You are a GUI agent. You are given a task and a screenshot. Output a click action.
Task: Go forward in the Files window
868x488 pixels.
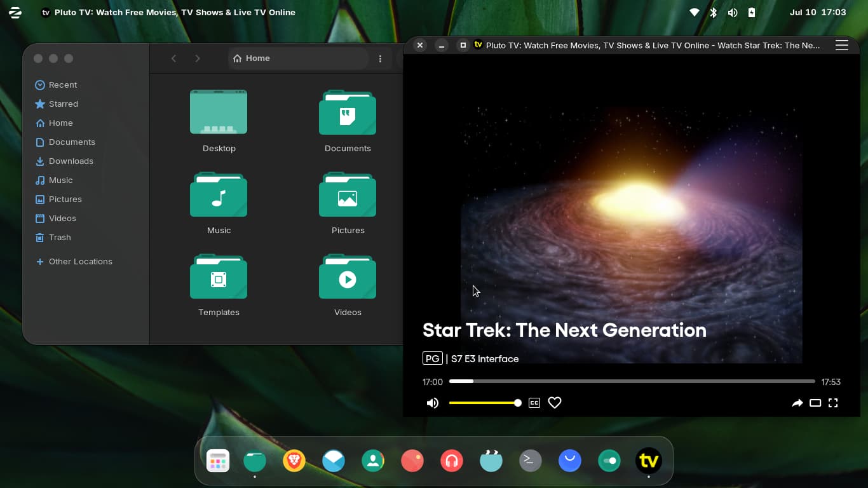click(x=198, y=58)
